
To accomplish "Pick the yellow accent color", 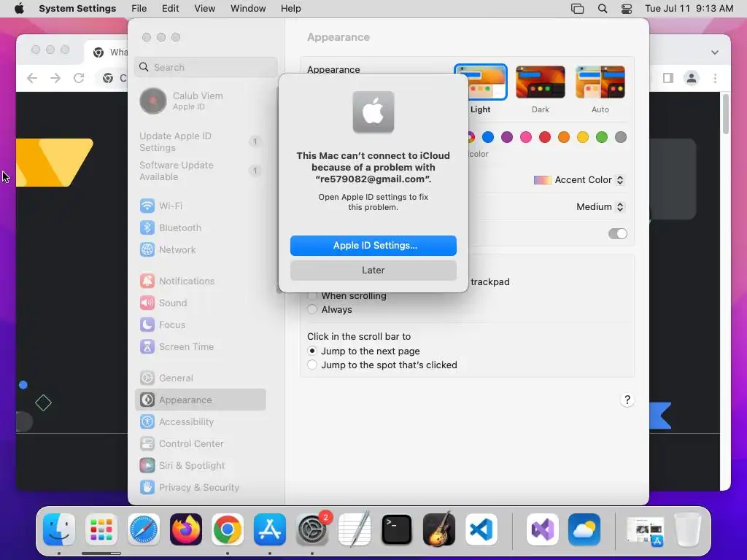I will (583, 137).
